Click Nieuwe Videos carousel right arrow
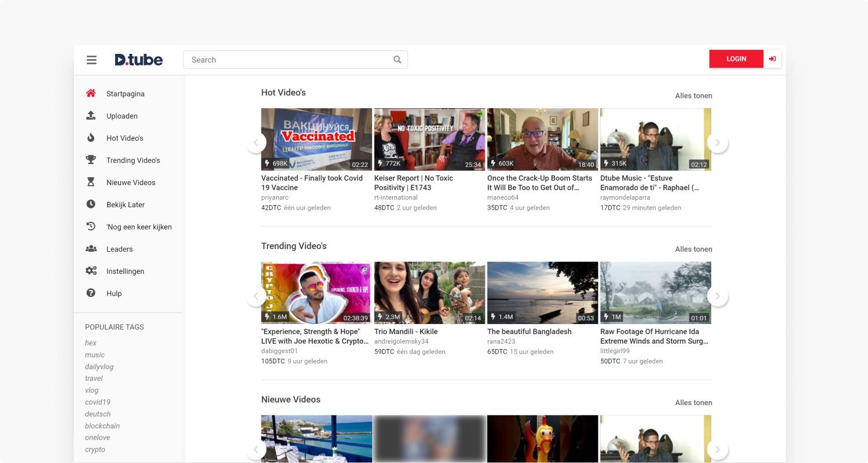This screenshot has height=463, width=868. pyautogui.click(x=718, y=449)
